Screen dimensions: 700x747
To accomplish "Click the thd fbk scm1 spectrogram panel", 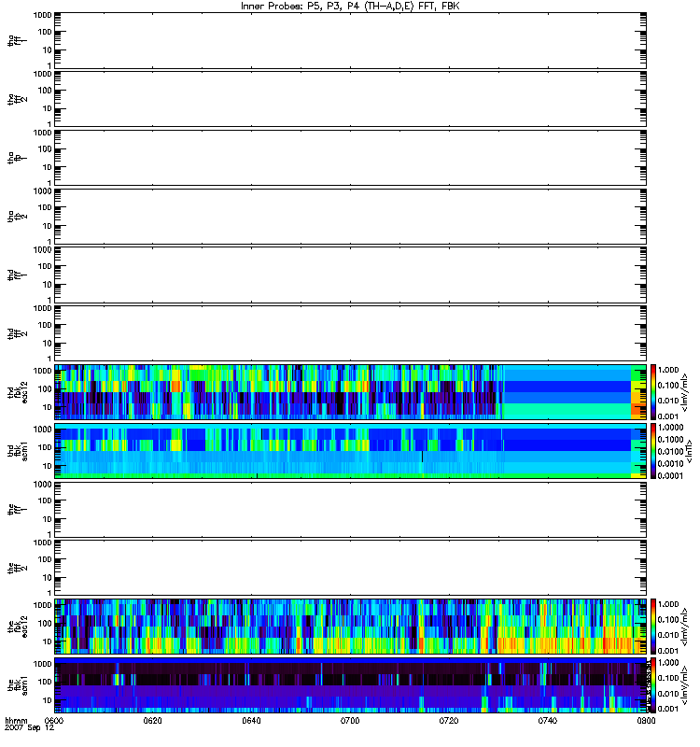I will 351,451.
